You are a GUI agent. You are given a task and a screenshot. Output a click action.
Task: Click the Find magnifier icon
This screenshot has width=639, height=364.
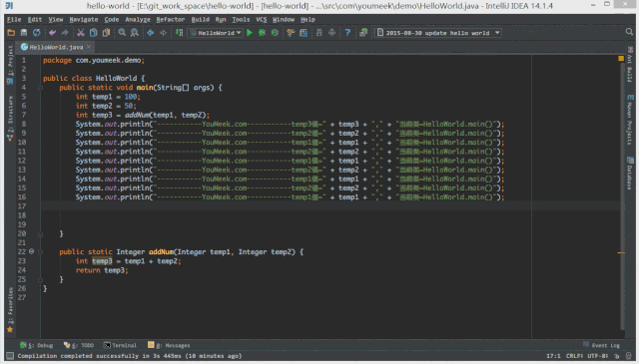pyautogui.click(x=122, y=33)
